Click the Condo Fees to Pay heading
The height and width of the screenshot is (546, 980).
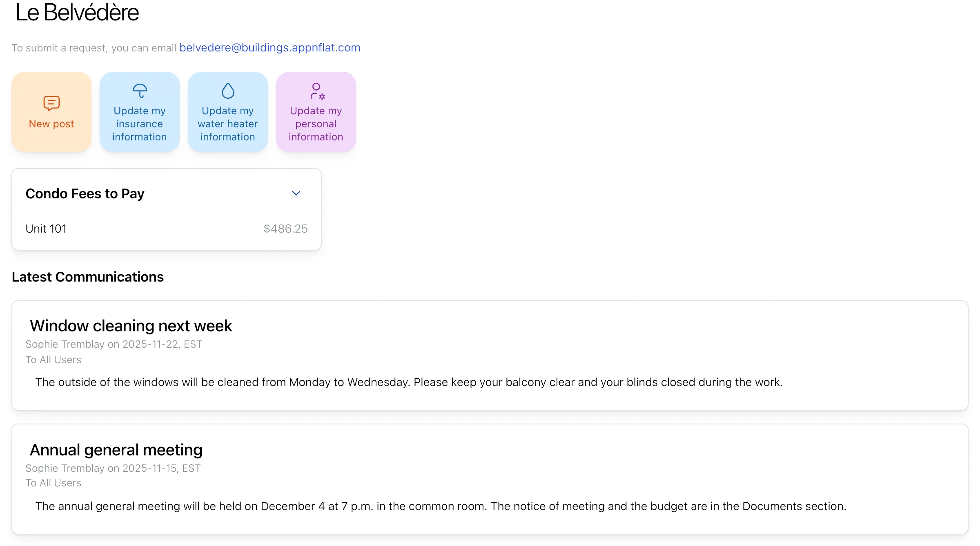85,193
